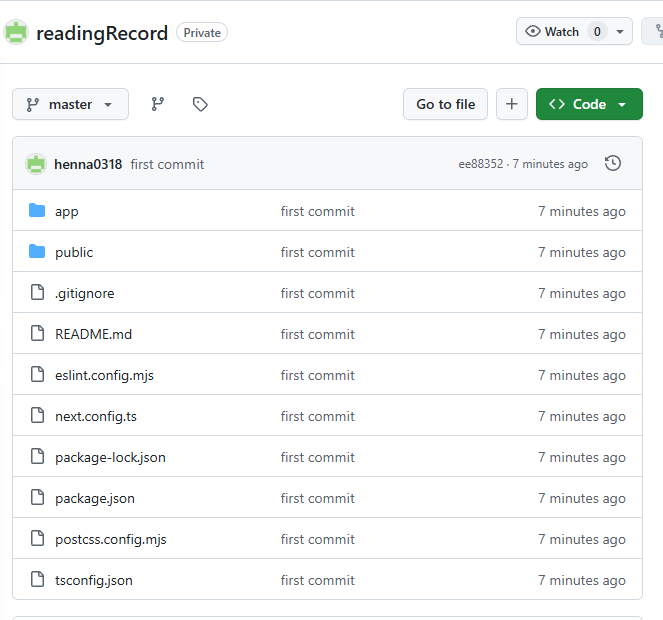Open 'first commit' message in eslint.config.mjs row

(x=318, y=376)
